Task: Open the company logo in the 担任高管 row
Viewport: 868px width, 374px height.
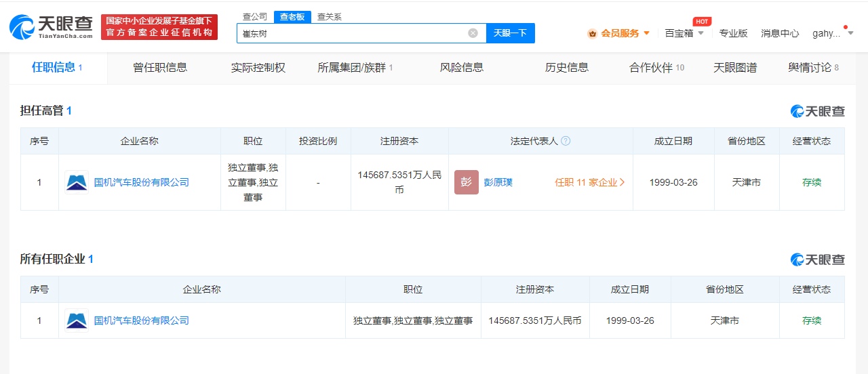Action: (77, 182)
